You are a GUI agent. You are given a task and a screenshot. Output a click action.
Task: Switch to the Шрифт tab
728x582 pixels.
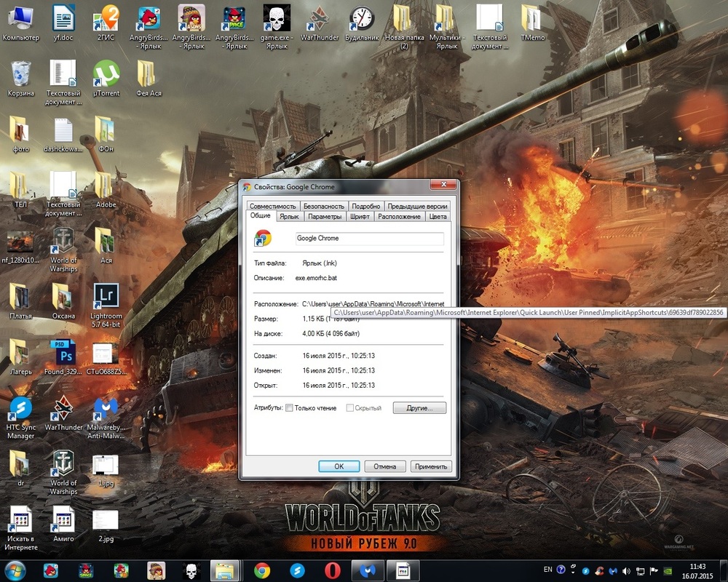360,216
